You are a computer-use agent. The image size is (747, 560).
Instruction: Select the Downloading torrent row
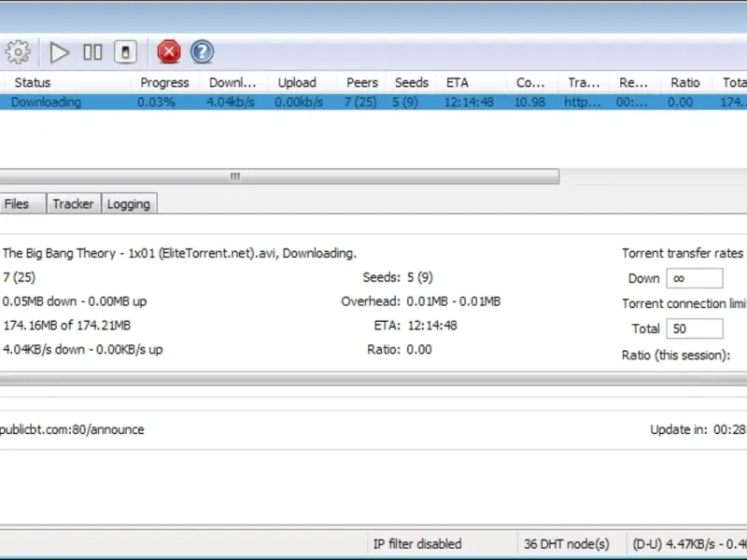tap(373, 102)
